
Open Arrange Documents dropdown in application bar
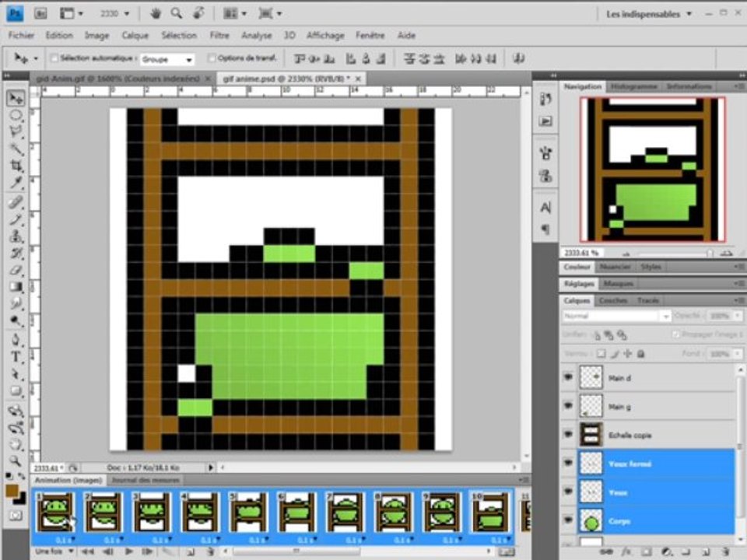[234, 14]
